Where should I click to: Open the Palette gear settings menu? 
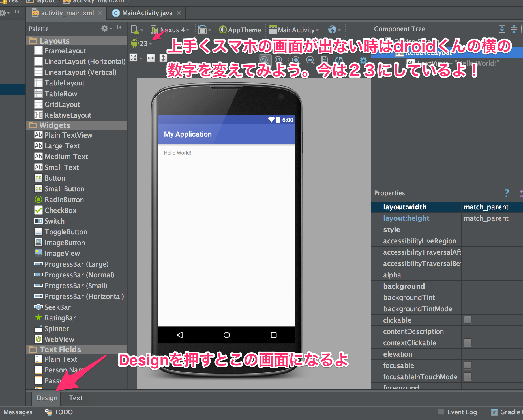(x=106, y=28)
